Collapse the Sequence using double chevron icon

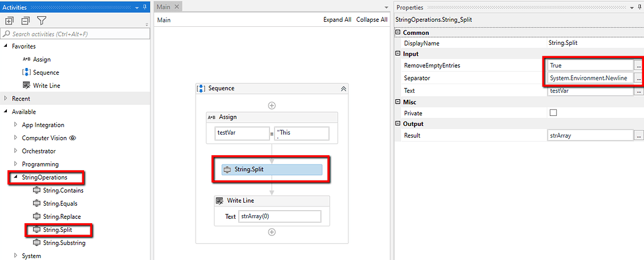[x=344, y=89]
